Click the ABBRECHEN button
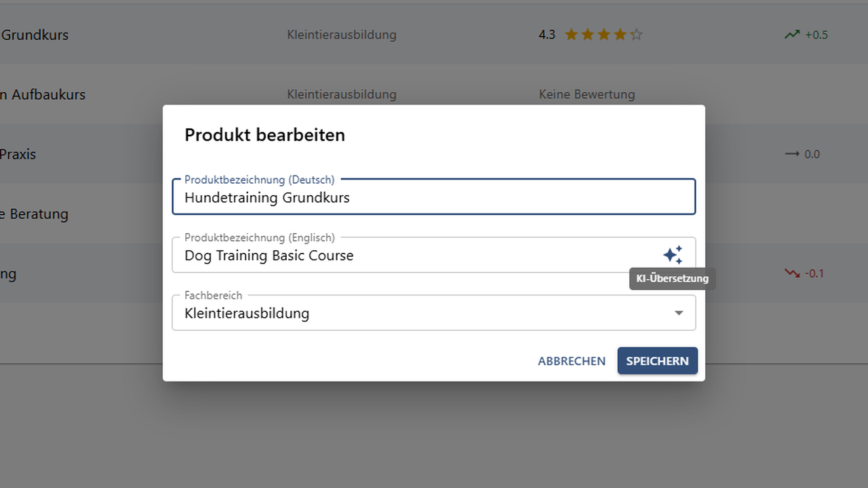 [572, 361]
